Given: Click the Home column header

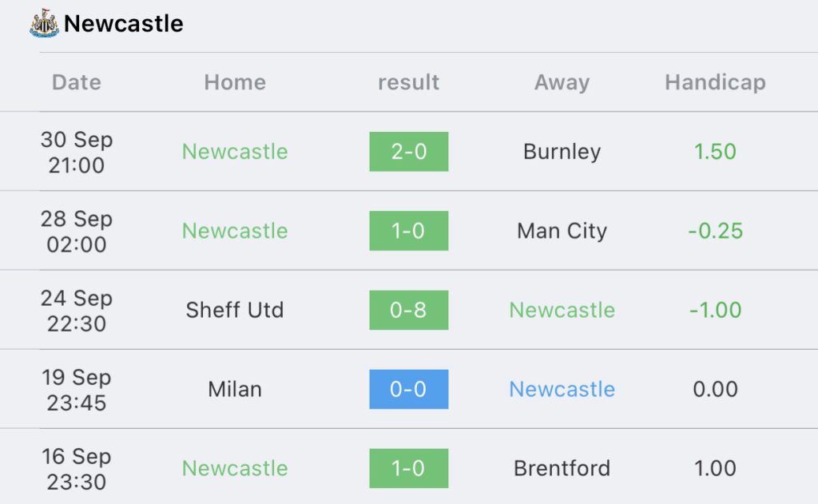Looking at the screenshot, I should [235, 82].
